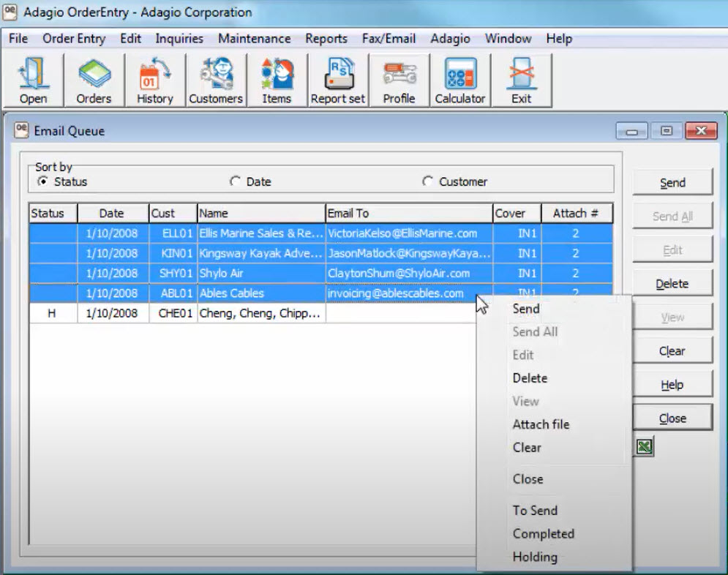Viewport: 728px width, 575px height.
Task: Click the Delete button on right panel
Action: pyautogui.click(x=672, y=284)
